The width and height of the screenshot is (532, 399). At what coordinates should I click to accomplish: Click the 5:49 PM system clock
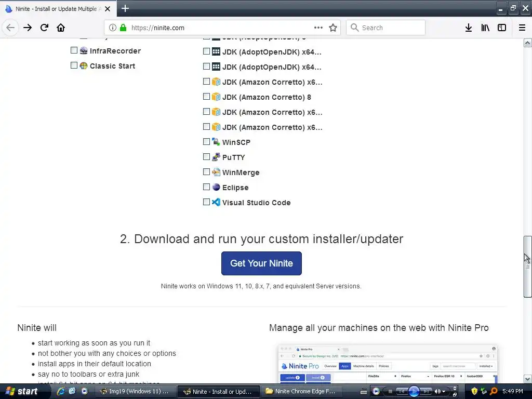[513, 391]
